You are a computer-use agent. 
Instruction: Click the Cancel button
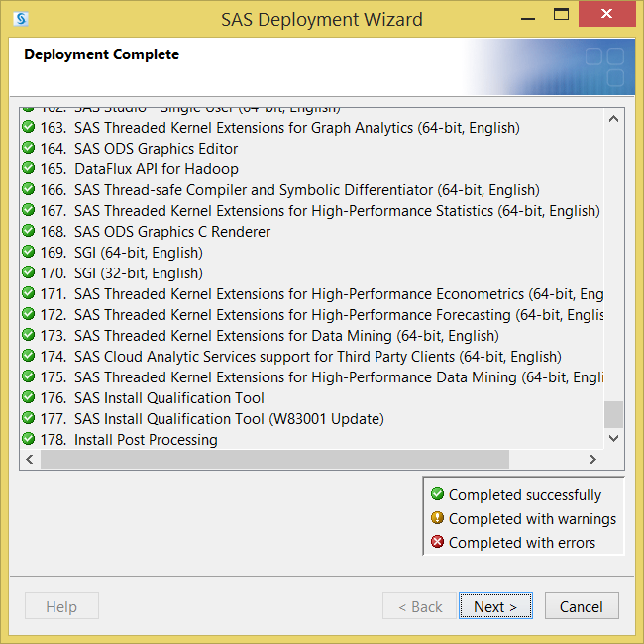point(582,605)
